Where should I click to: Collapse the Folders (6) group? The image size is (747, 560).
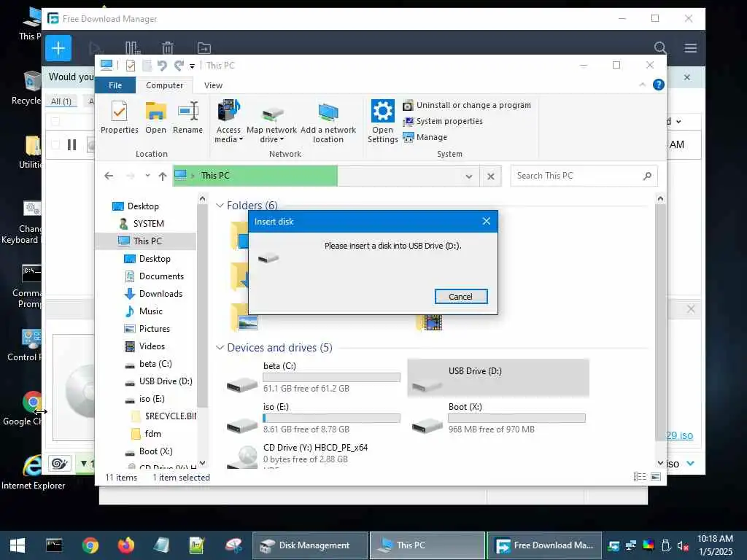[220, 205]
